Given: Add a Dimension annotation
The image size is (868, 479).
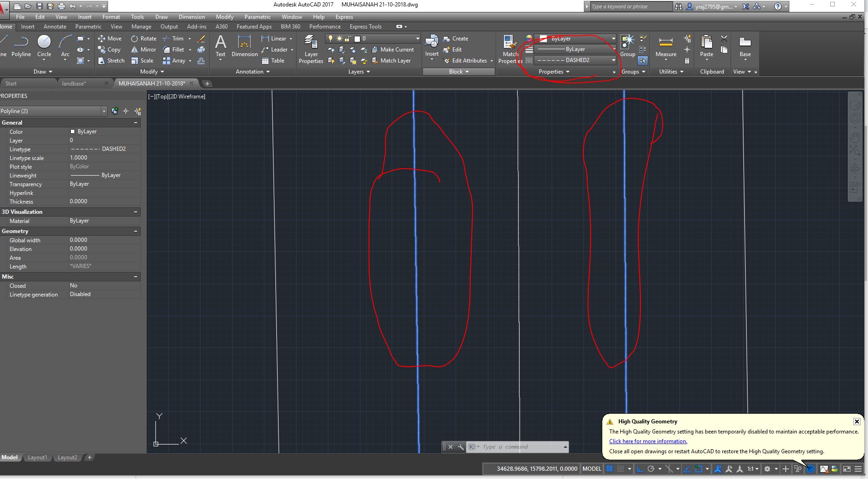Looking at the screenshot, I should pos(245,46).
